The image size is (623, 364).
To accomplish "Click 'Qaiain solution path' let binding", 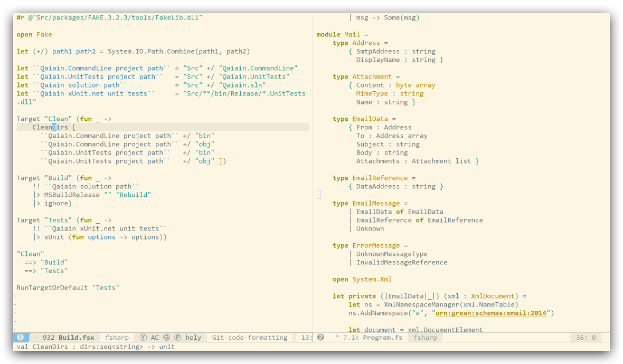I will coord(141,85).
